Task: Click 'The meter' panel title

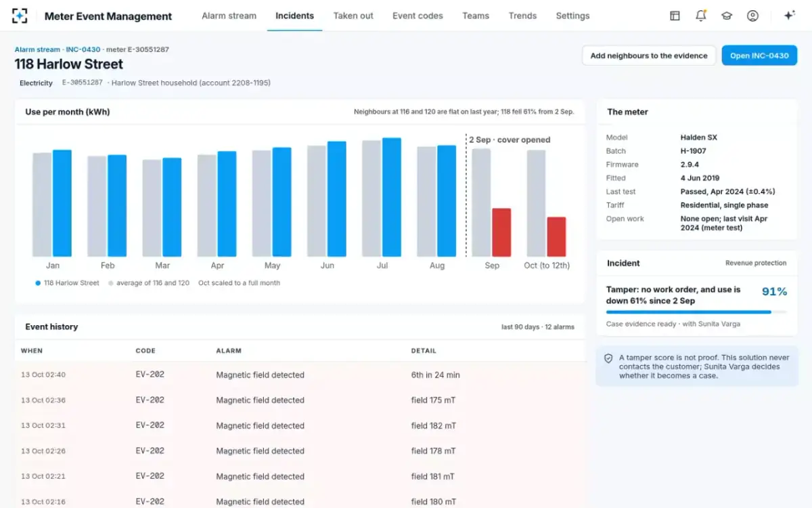Action: [x=627, y=112]
